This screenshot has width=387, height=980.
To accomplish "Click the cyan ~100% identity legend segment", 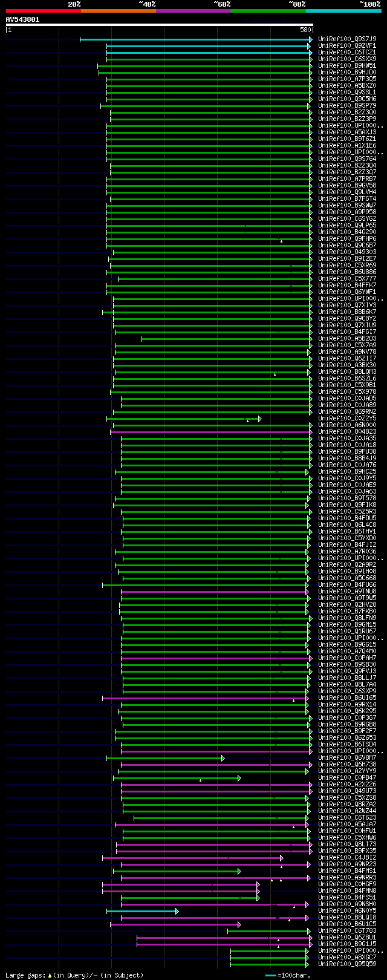I will click(343, 11).
